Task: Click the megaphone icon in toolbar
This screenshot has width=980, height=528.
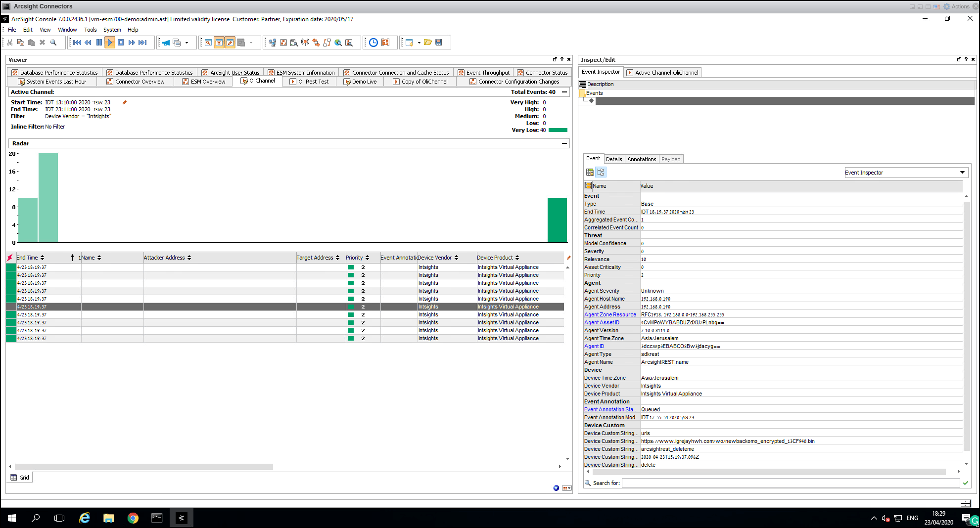Action: click(166, 43)
